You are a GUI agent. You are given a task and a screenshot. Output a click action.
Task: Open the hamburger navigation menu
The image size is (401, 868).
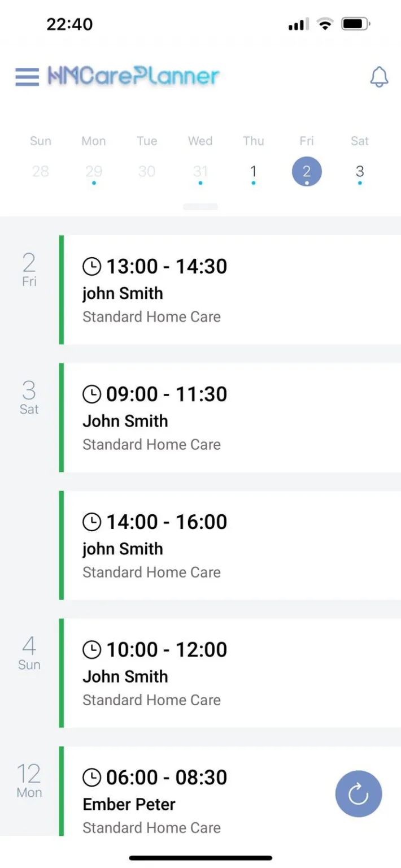(x=27, y=77)
